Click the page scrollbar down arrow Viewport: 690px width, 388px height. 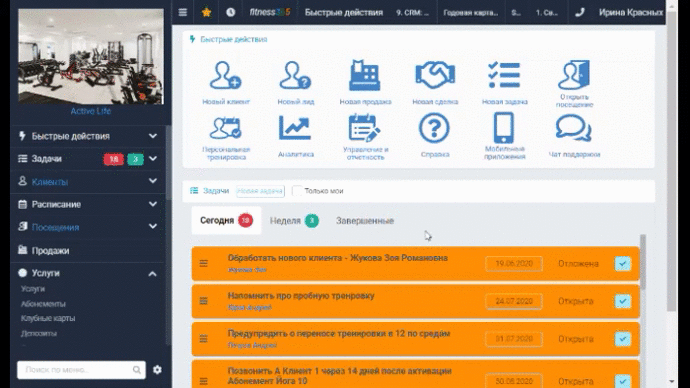point(672,381)
